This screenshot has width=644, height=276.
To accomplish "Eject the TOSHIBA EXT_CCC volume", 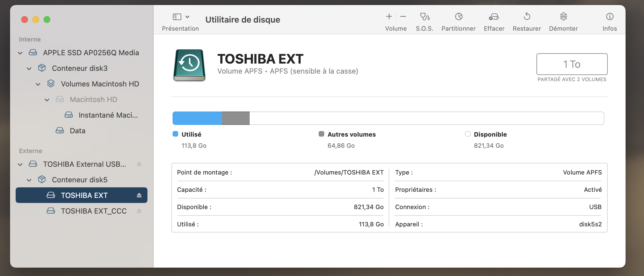I will [x=139, y=211].
